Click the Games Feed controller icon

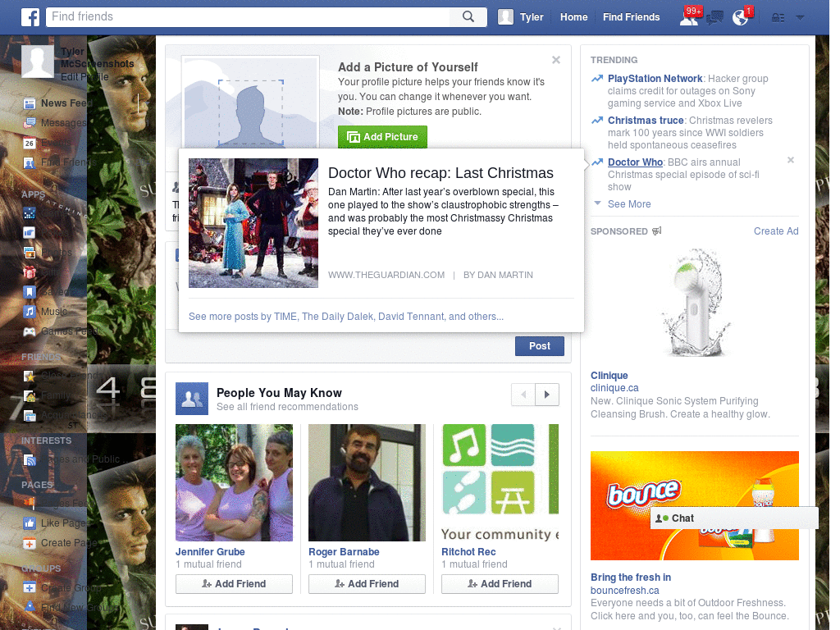[x=30, y=331]
